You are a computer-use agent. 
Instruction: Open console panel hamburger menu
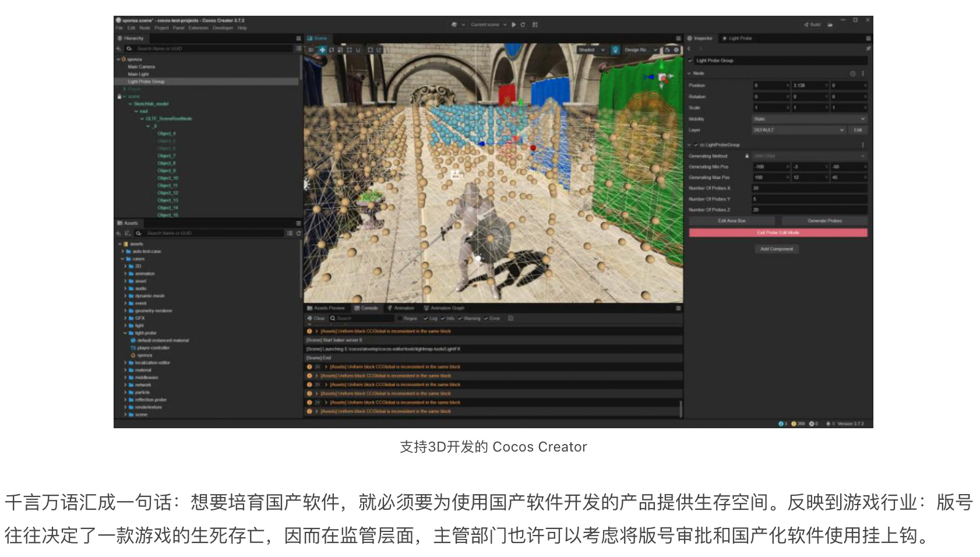click(x=678, y=308)
